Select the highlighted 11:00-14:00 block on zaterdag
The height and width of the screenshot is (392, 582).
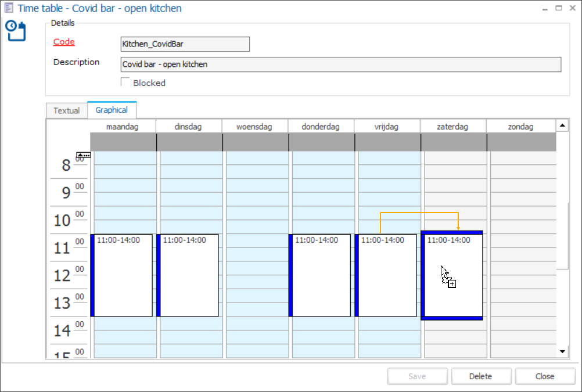(453, 275)
